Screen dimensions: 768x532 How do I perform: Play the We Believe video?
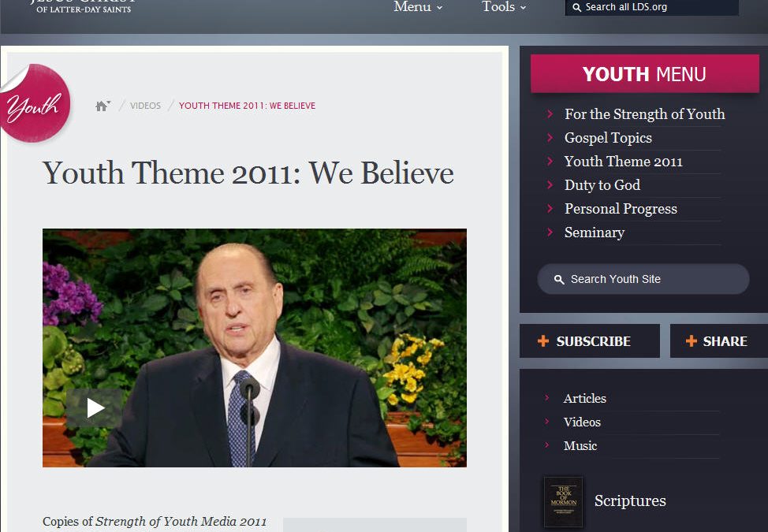[95, 407]
